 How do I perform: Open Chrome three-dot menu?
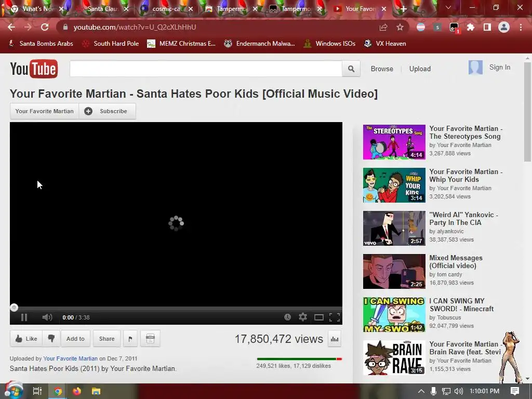pyautogui.click(x=521, y=27)
